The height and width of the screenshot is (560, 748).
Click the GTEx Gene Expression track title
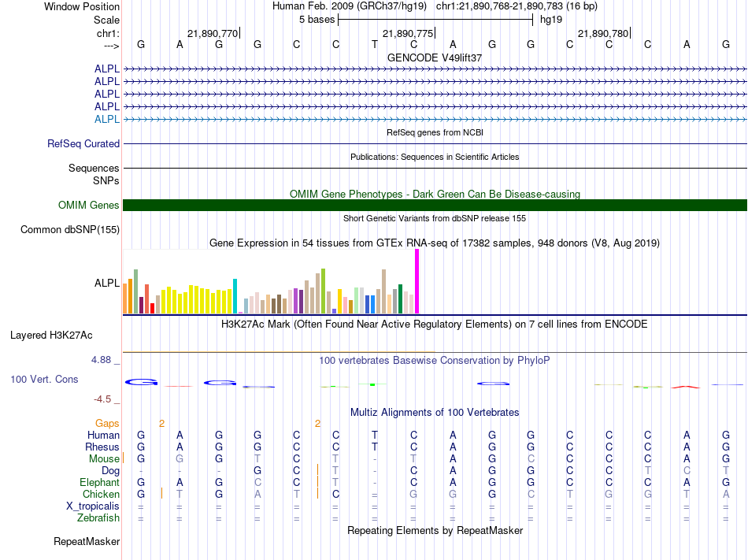click(x=435, y=243)
